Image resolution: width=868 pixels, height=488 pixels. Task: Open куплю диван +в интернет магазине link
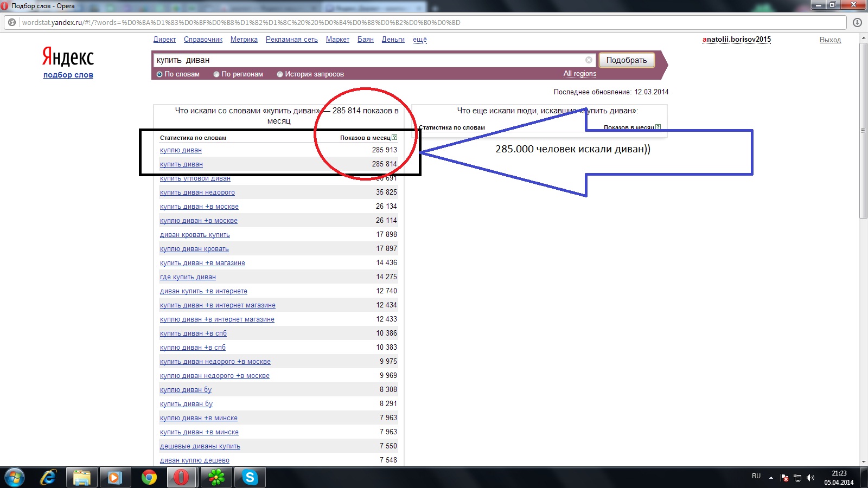[x=217, y=319]
